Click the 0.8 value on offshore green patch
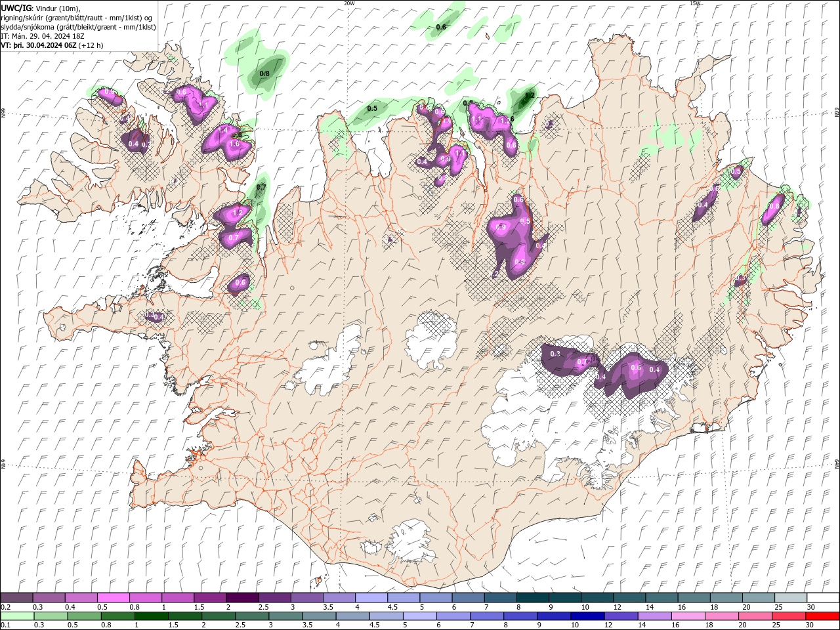 (x=264, y=74)
